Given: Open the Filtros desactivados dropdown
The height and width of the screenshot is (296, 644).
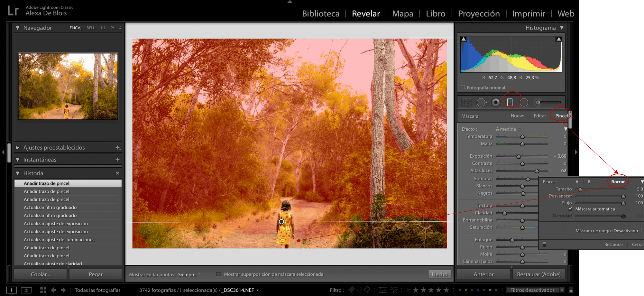Looking at the screenshot, I should point(535,290).
